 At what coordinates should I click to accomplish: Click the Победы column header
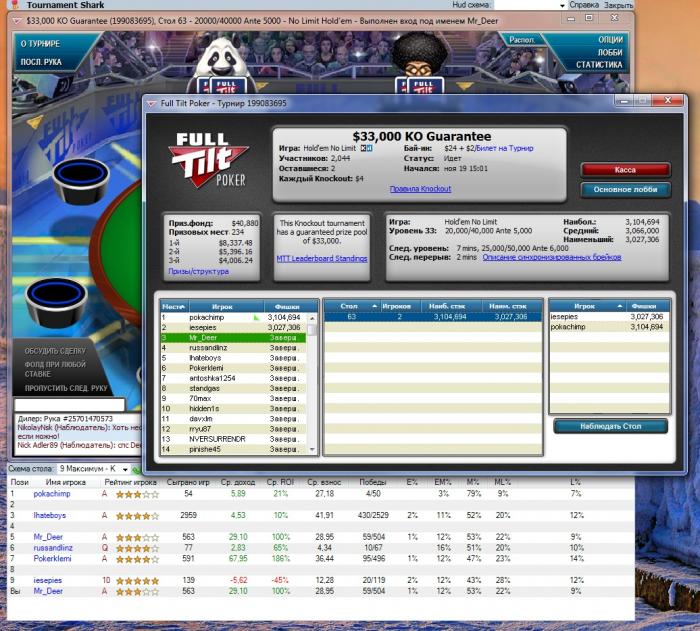(372, 483)
